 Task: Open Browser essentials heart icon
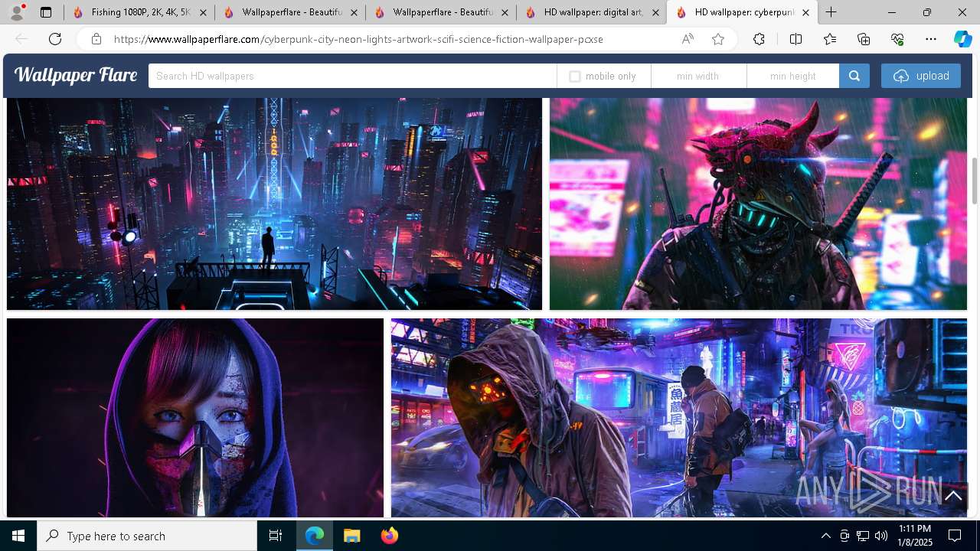tap(897, 39)
